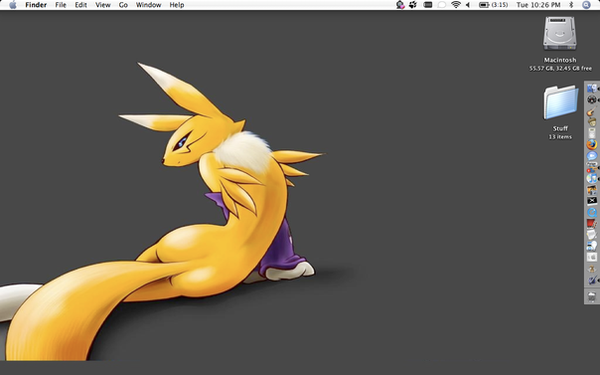Screen dimensions: 600x375
Task: Open the Help menu
Action: 177,5
